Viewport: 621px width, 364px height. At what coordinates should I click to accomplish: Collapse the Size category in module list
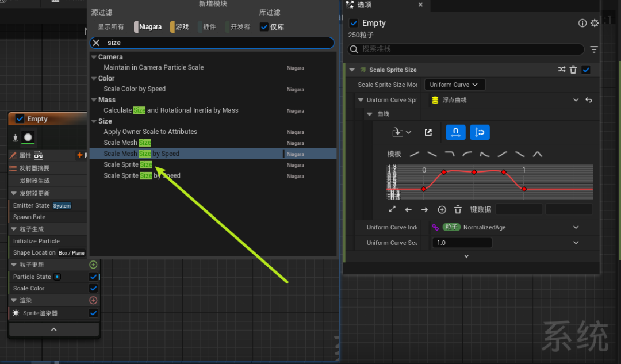[94, 121]
